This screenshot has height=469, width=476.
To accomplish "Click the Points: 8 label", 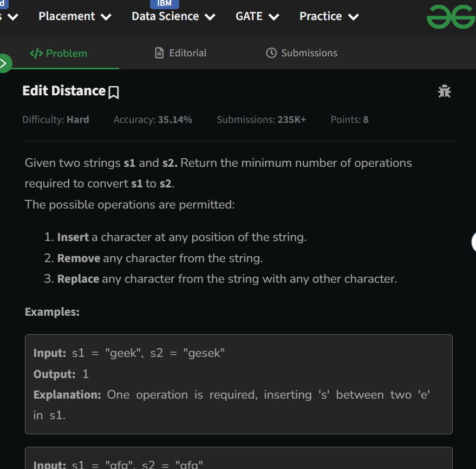I will [x=349, y=120].
